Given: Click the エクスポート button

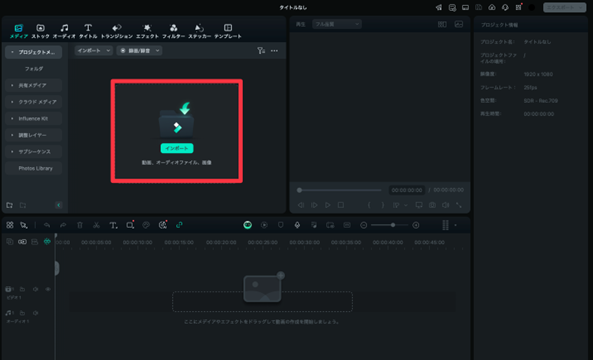Looking at the screenshot, I should coord(565,8).
